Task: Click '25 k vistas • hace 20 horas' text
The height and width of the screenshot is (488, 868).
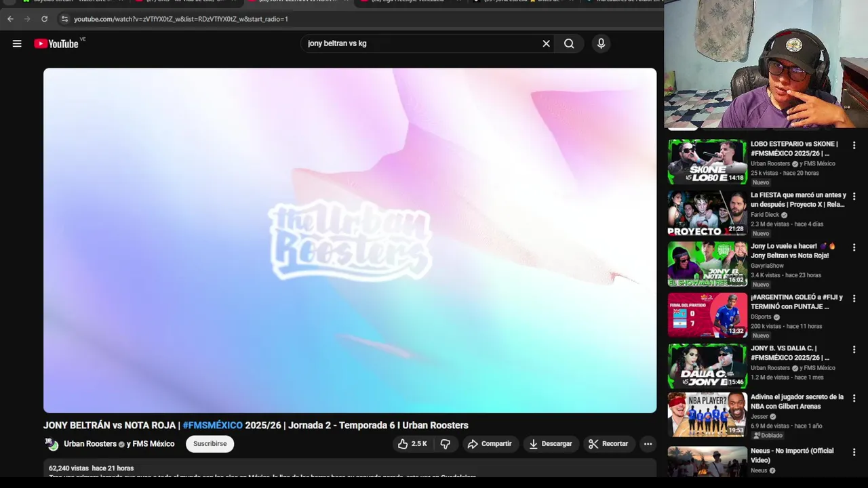Action: [785, 173]
